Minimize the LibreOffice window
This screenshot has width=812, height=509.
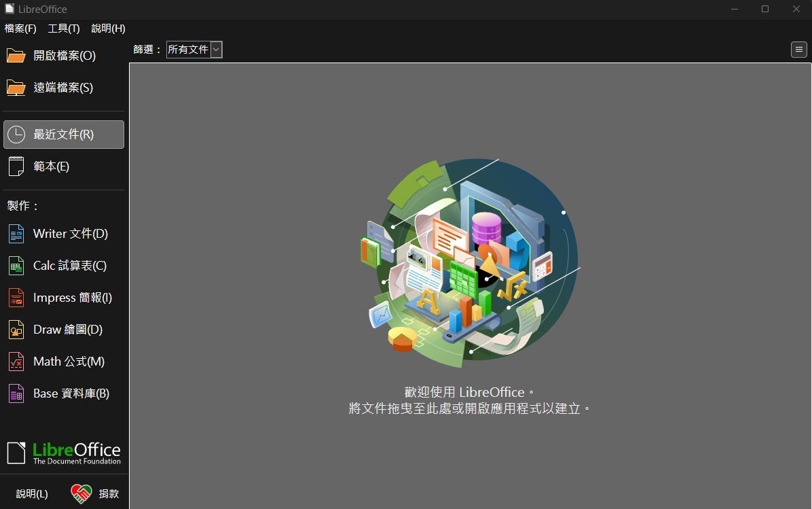[x=735, y=9]
